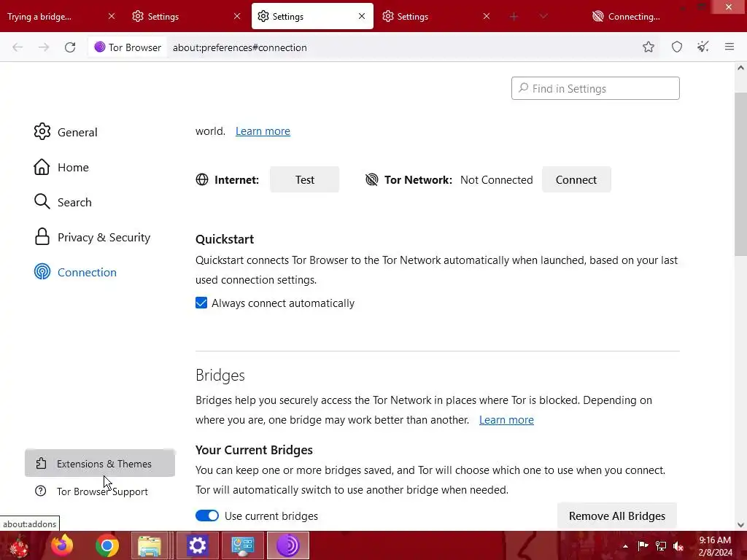Open Tor Browser Support link

(92, 491)
